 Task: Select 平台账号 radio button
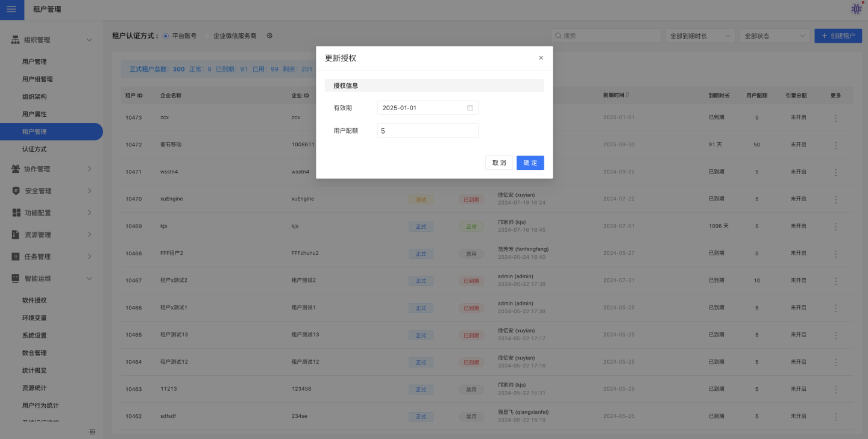point(166,36)
